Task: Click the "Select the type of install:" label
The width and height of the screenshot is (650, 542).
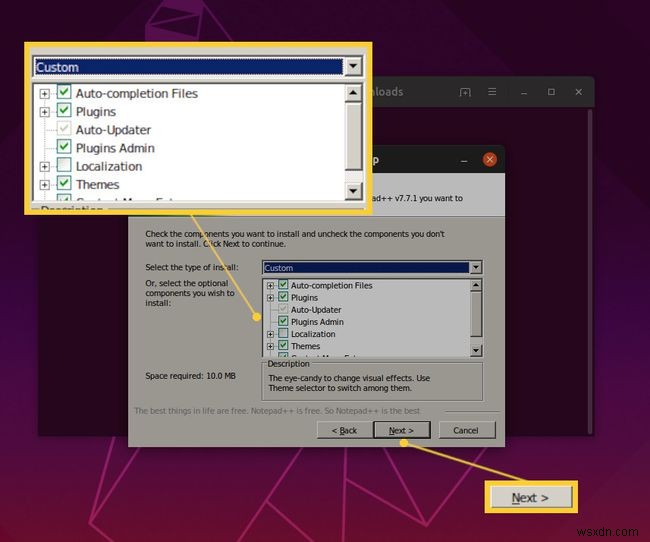Action: 192,267
